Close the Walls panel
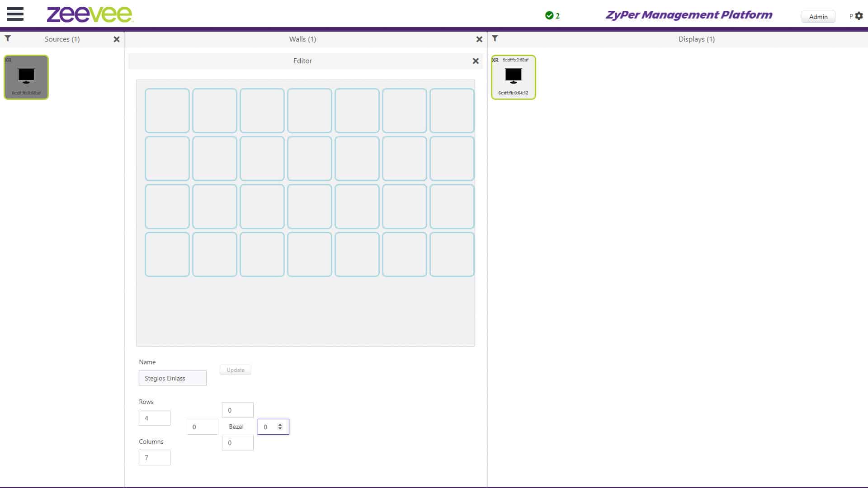 pyautogui.click(x=479, y=39)
